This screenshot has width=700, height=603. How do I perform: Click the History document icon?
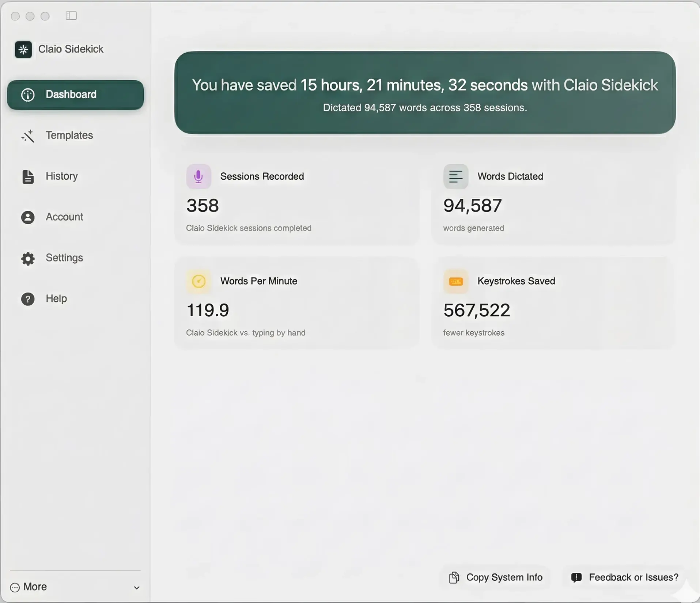pos(28,177)
